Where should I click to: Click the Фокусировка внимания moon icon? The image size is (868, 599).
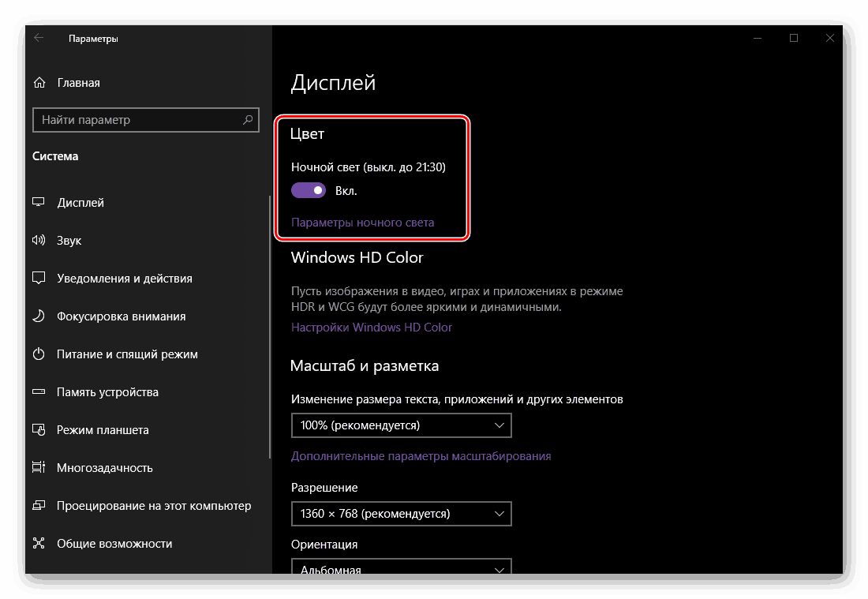(x=39, y=316)
